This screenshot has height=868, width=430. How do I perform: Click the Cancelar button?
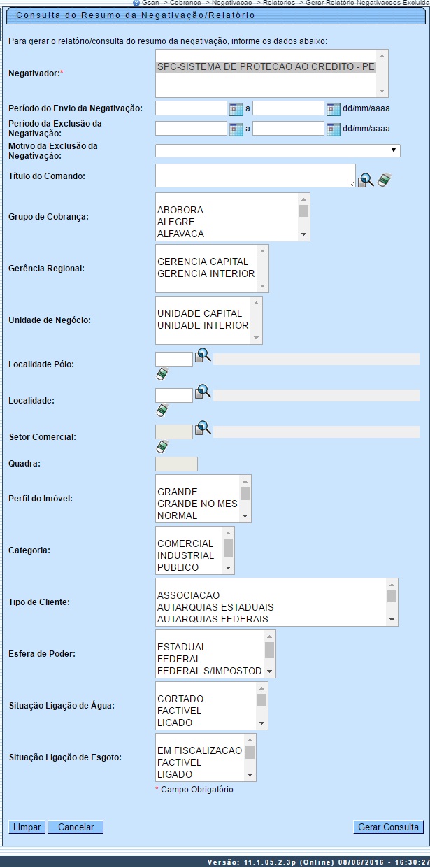click(x=76, y=827)
